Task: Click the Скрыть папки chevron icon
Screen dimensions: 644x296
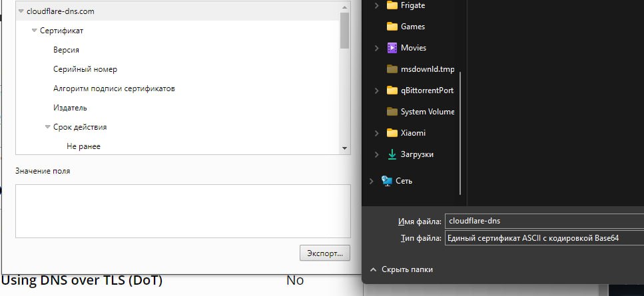Action: tap(374, 270)
